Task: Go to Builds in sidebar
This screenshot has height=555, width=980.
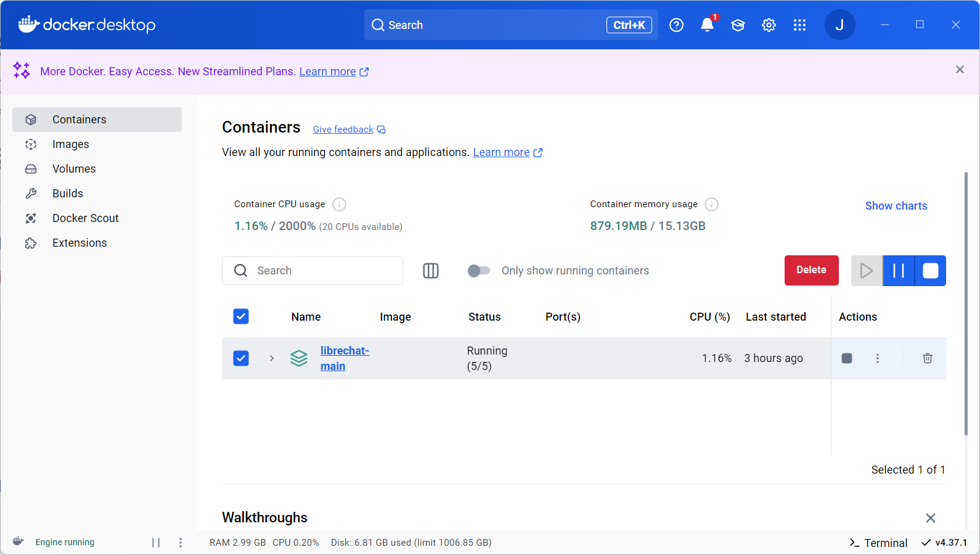Action: pos(97,194)
